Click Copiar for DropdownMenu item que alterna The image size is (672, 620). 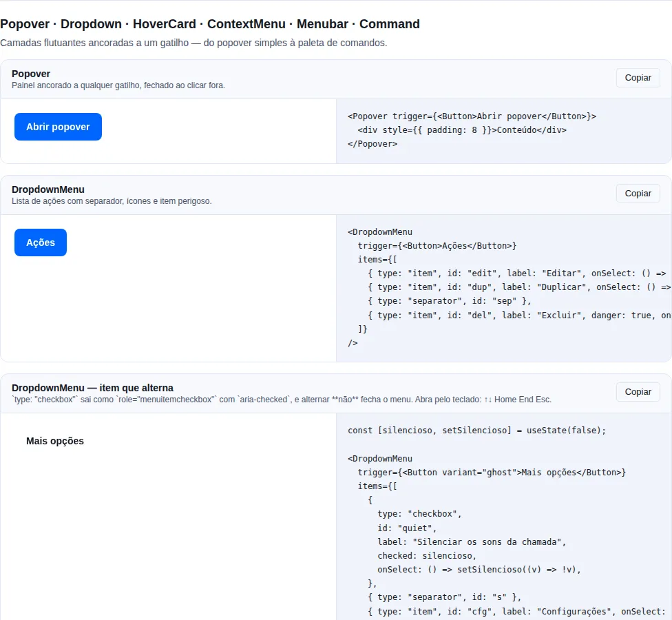pos(638,392)
